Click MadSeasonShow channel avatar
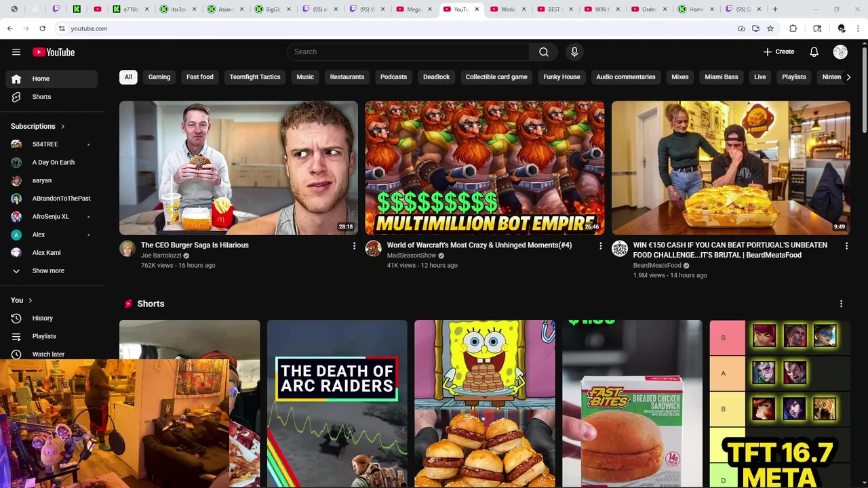 pyautogui.click(x=374, y=248)
